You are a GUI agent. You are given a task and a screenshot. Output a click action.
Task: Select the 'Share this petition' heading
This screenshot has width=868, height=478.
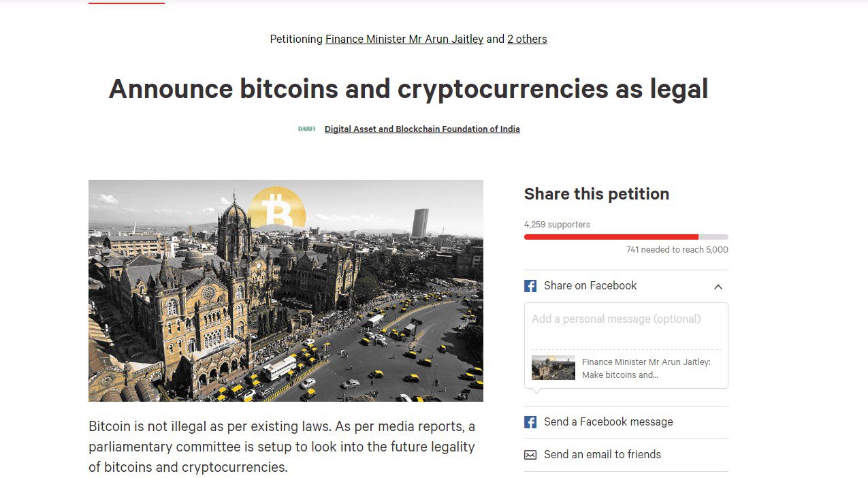pos(596,193)
